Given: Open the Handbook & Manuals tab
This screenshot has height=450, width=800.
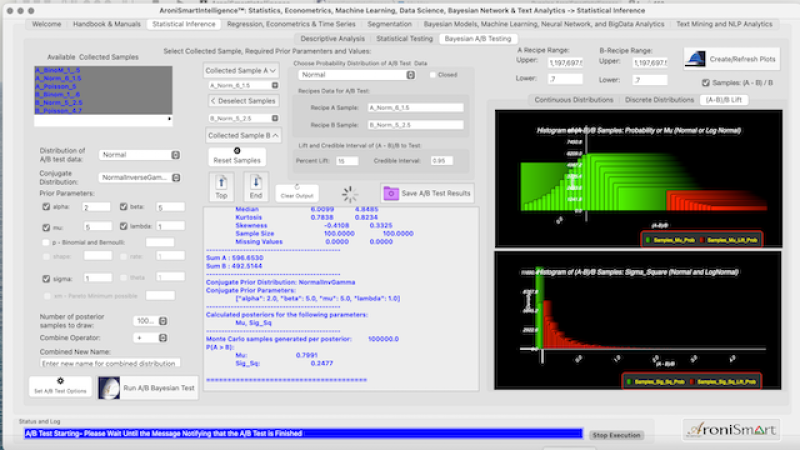Looking at the screenshot, I should click(107, 24).
